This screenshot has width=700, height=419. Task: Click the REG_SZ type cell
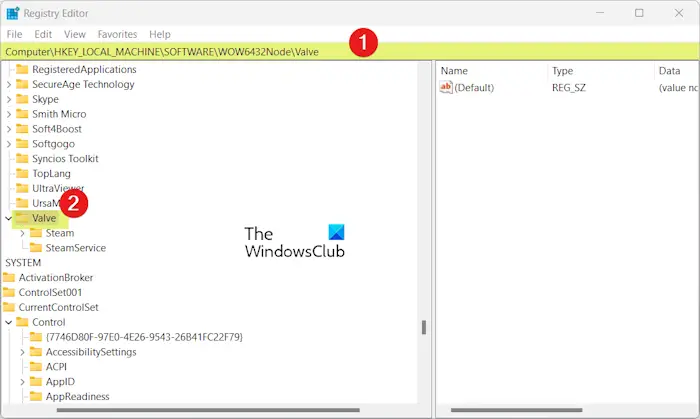coord(568,87)
